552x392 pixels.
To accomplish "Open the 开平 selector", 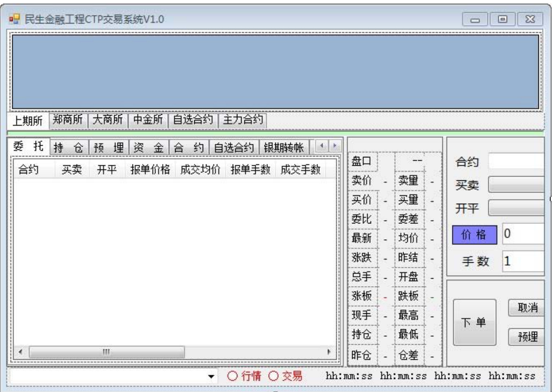I will [516, 207].
